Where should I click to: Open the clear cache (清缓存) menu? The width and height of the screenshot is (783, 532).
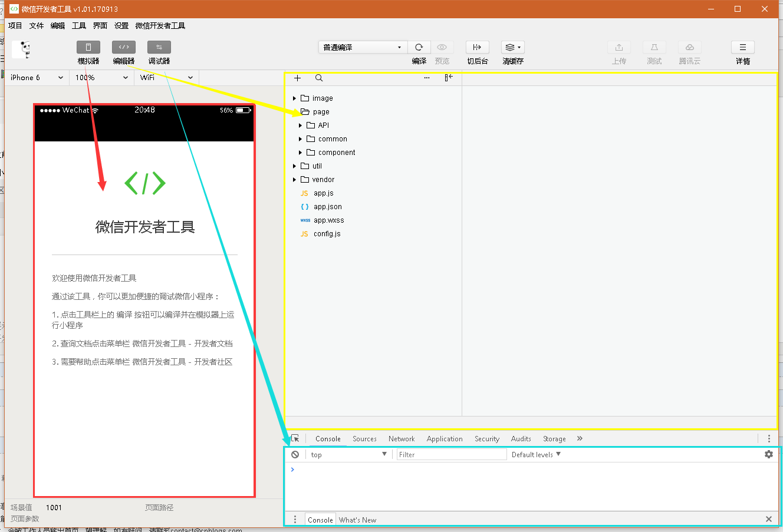pyautogui.click(x=513, y=47)
